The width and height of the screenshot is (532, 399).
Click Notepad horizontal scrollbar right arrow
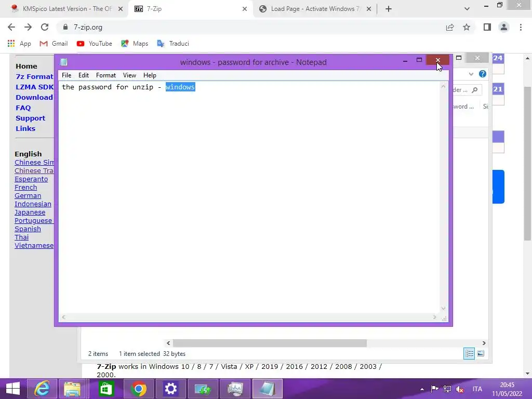pos(435,317)
